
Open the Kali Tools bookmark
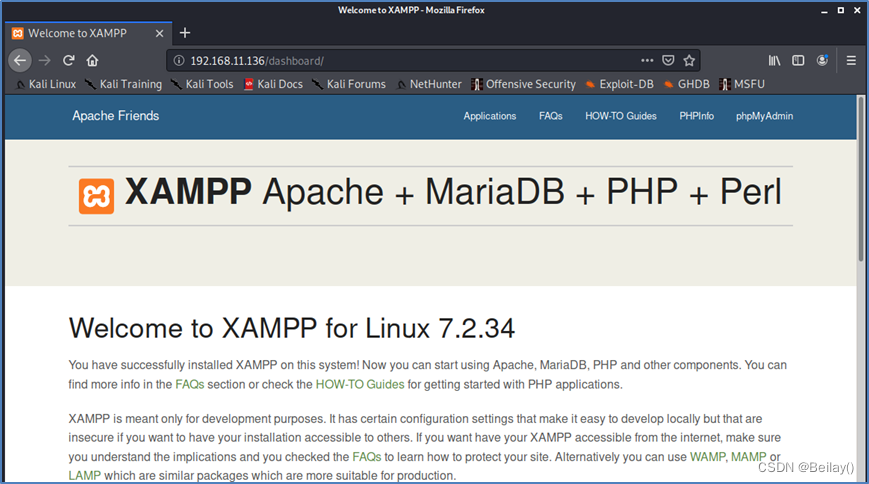click(202, 84)
